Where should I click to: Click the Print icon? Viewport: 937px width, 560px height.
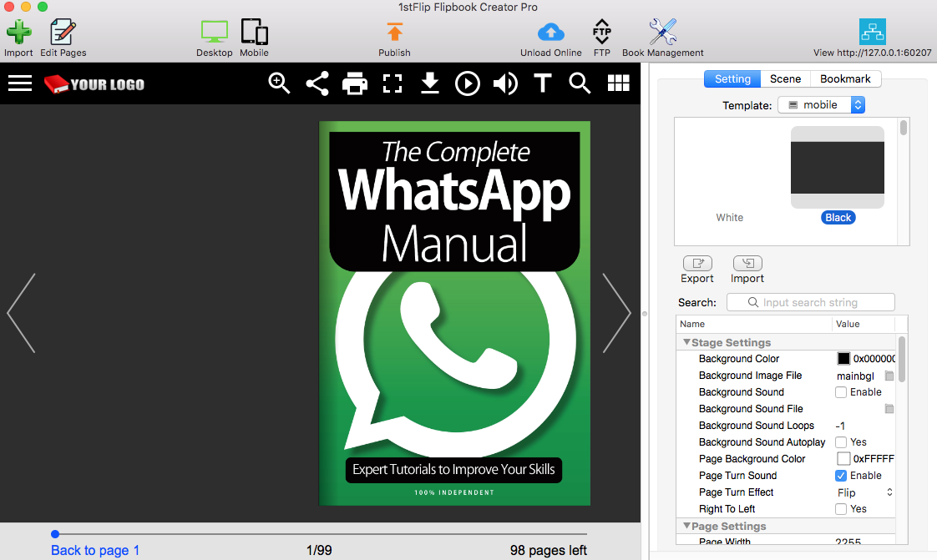tap(354, 83)
